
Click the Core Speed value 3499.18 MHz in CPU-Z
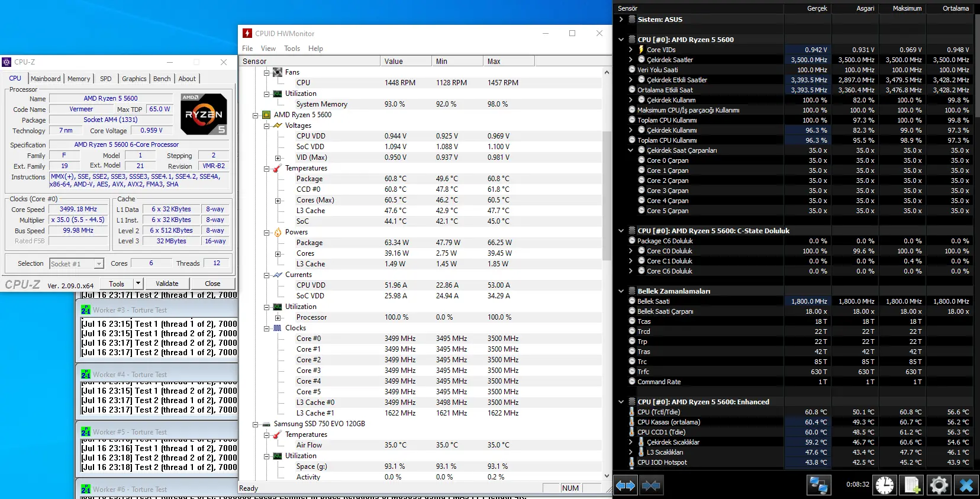pyautogui.click(x=78, y=209)
